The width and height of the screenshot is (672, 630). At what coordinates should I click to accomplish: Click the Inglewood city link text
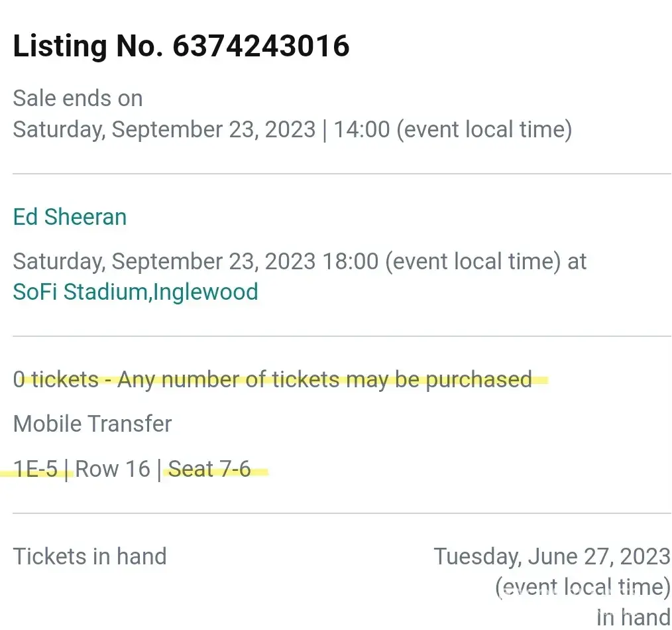coord(205,292)
